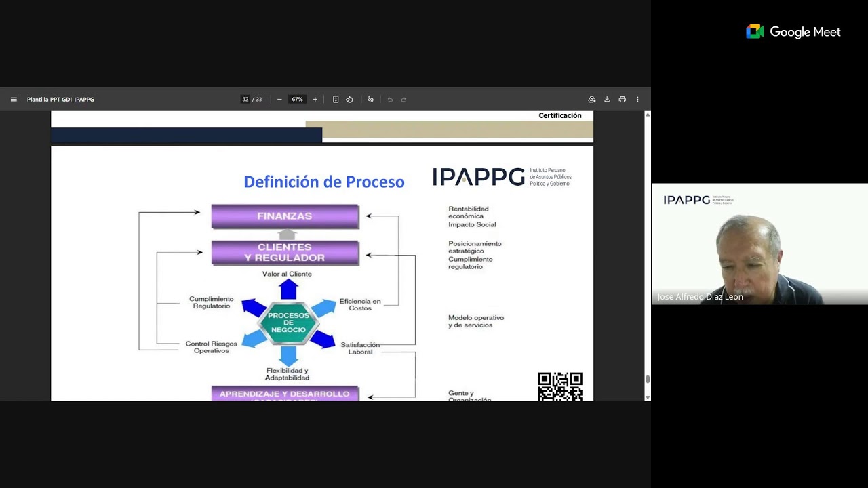Click the Modelo operativo y de servicios text
868x488 pixels.
click(476, 321)
